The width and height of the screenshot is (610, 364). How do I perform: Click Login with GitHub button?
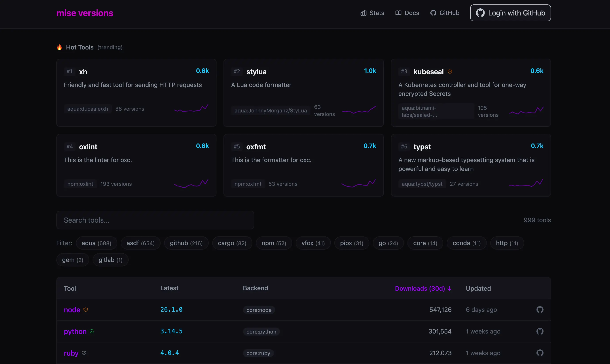point(510,13)
